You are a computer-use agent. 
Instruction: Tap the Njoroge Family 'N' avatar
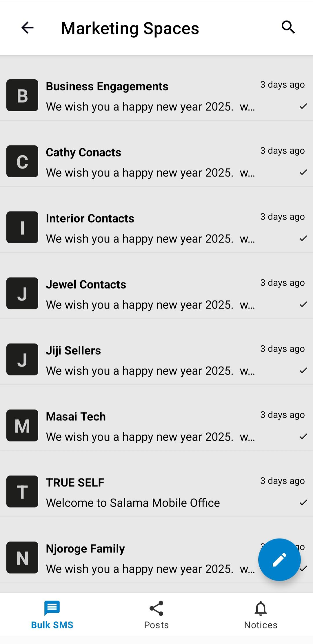click(x=22, y=558)
